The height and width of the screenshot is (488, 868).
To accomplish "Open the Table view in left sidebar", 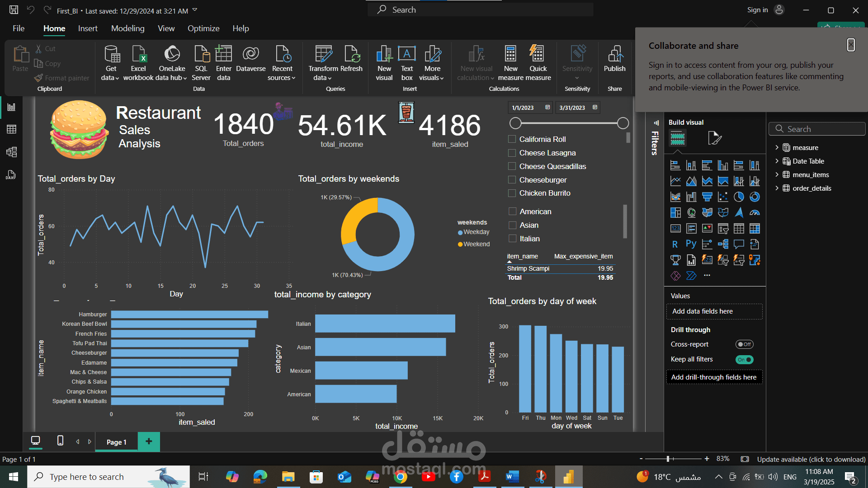I will pyautogui.click(x=11, y=129).
